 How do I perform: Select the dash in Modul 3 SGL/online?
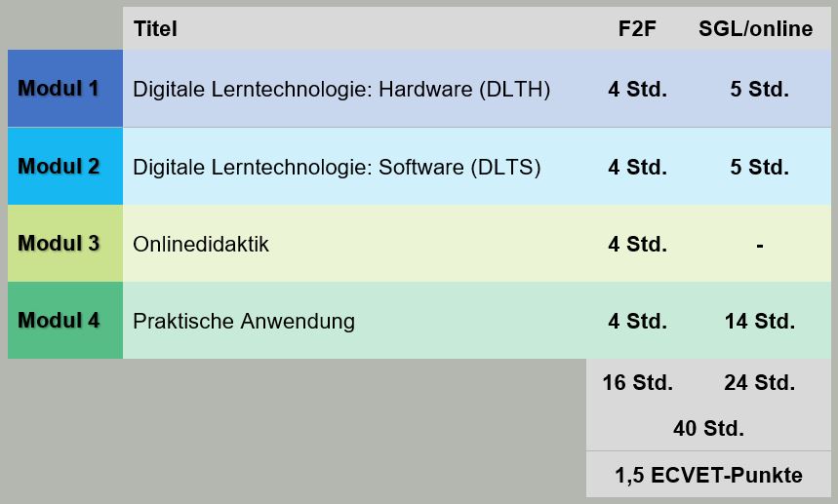click(x=759, y=246)
